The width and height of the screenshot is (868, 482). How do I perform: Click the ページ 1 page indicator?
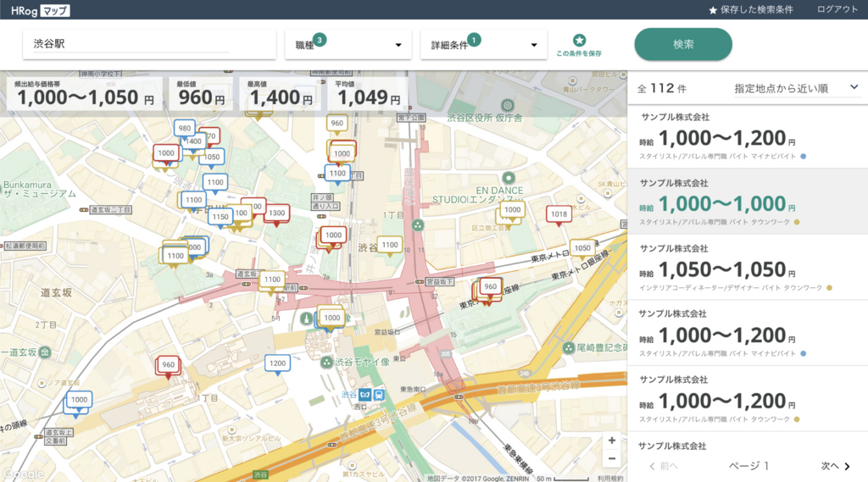tap(748, 466)
